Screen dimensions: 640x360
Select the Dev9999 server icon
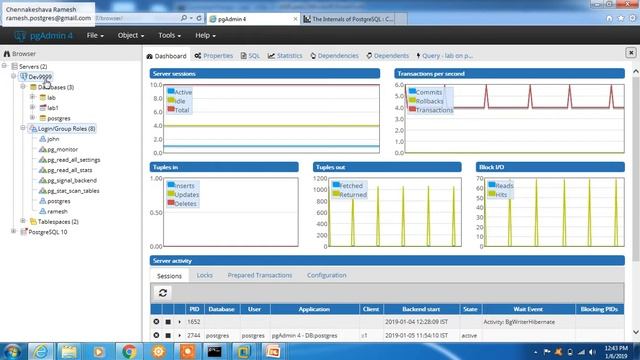click(24, 76)
